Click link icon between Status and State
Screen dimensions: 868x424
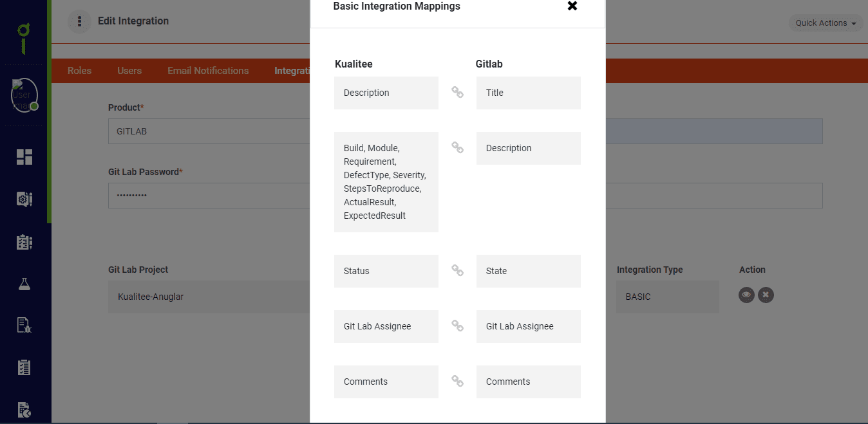(x=457, y=271)
